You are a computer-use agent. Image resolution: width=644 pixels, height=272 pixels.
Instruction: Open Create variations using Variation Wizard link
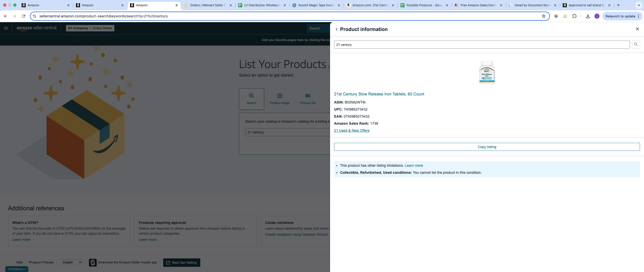coord(296,234)
